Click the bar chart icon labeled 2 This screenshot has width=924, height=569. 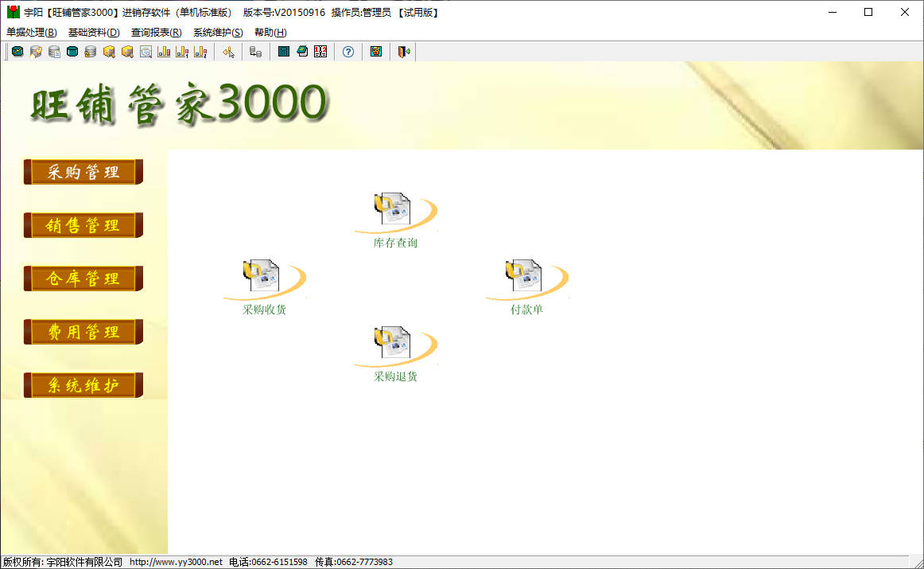coord(200,52)
